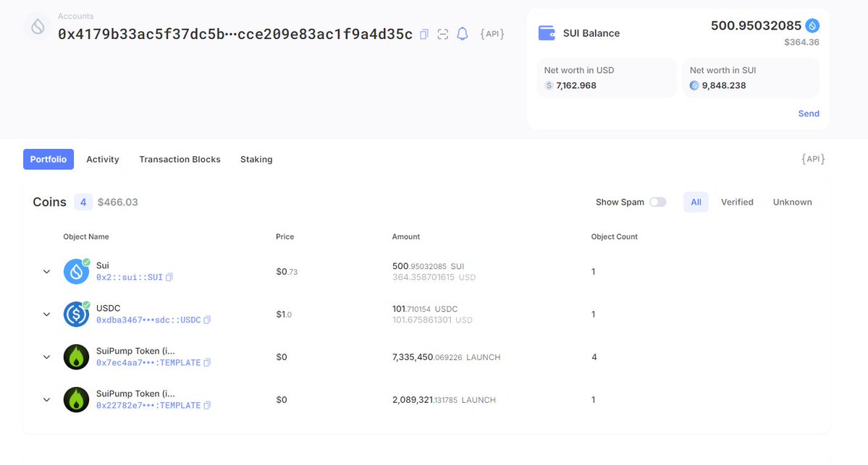Screen dimensions: 868x465
Task: Click the Object Count column header
Action: point(615,236)
